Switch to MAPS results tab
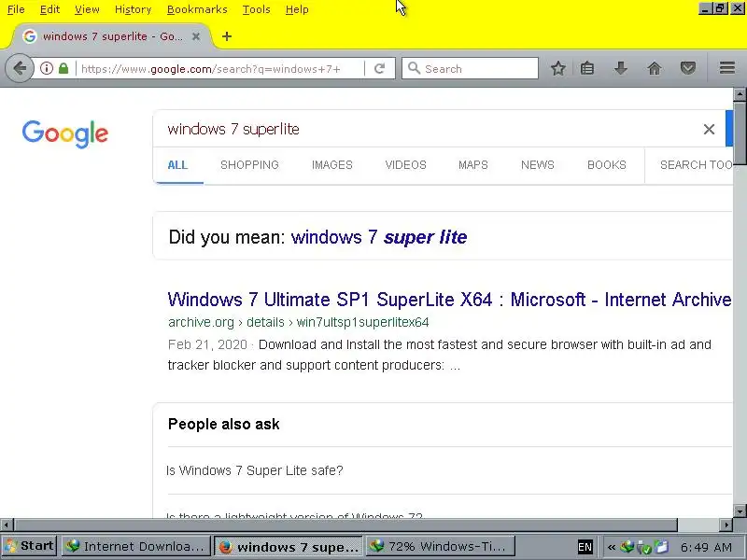 point(473,165)
